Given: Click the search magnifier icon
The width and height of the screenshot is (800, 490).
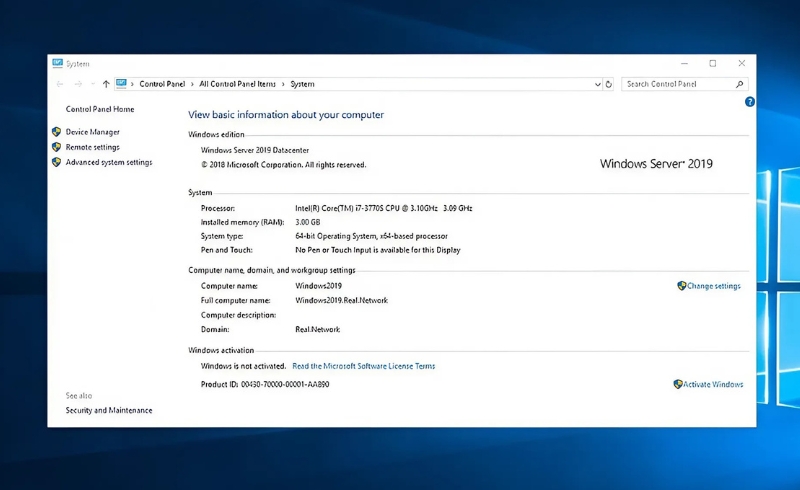Looking at the screenshot, I should click(x=740, y=84).
